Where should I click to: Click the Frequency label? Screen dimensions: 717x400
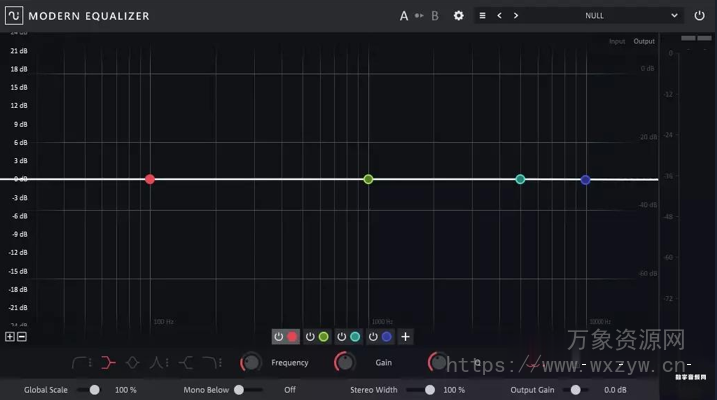coord(289,363)
